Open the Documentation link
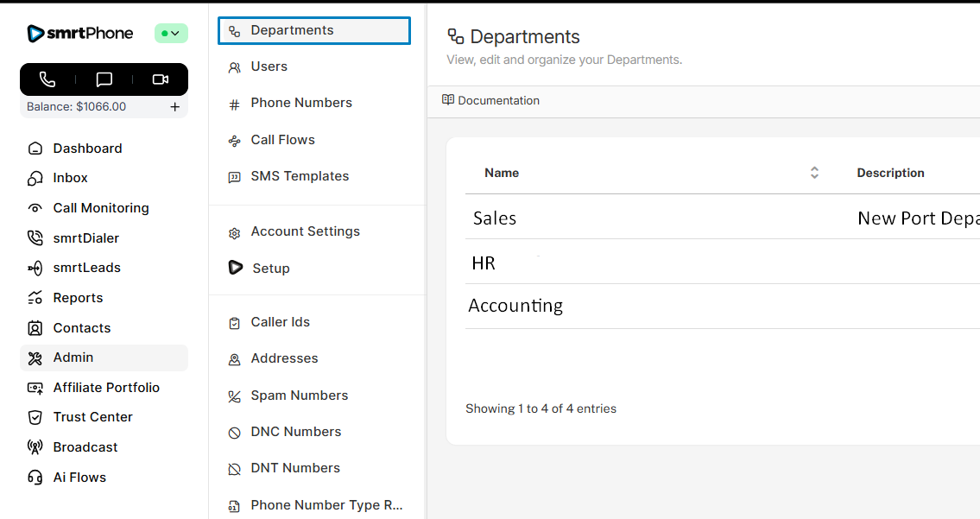980x519 pixels. coord(490,100)
